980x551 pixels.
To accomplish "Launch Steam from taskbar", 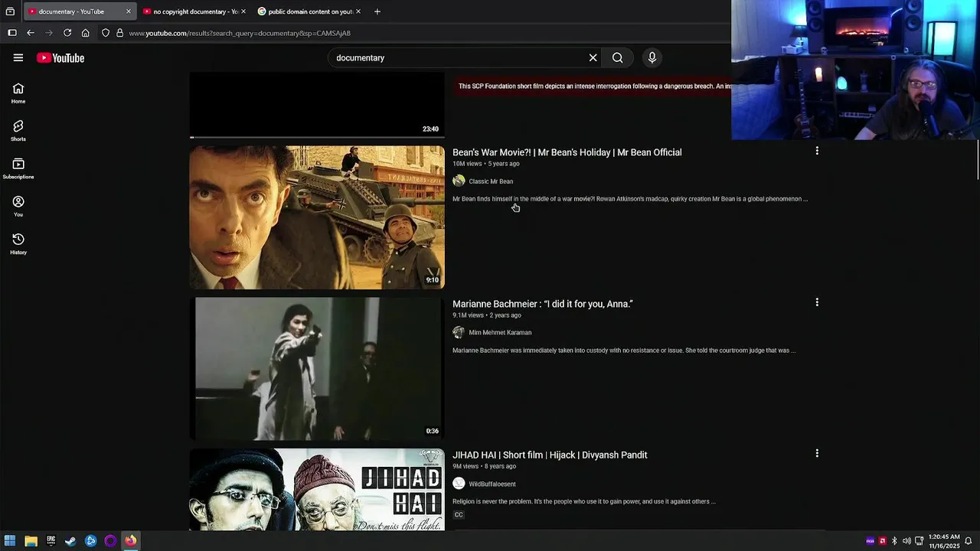I will pyautogui.click(x=70, y=541).
